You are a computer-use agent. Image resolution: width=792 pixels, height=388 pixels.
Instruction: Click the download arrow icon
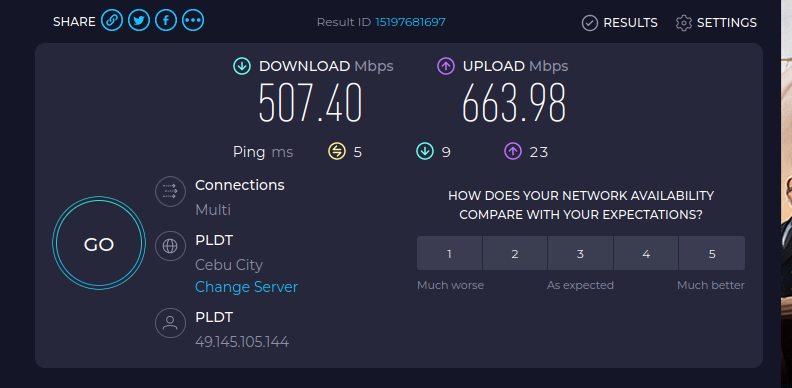pyautogui.click(x=242, y=66)
